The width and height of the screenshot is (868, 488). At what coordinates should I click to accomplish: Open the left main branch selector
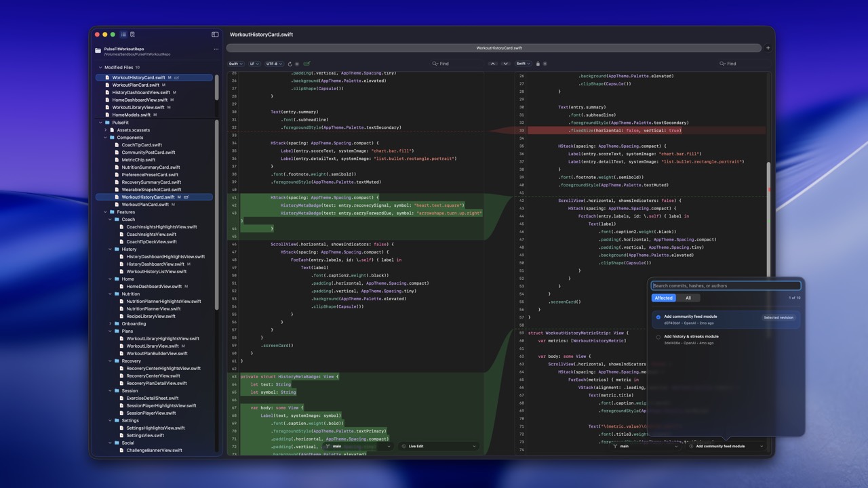coord(358,446)
